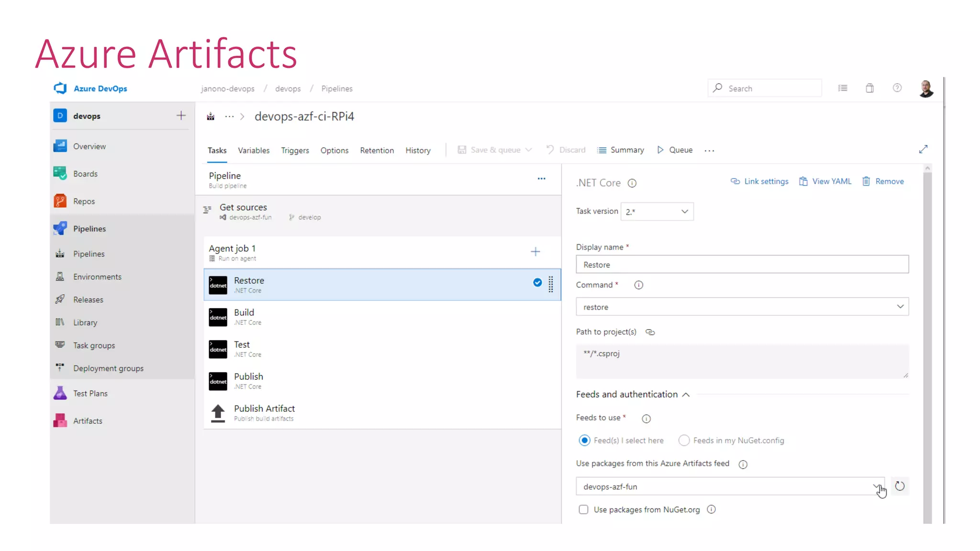The height and width of the screenshot is (551, 980).
Task: Open the Command restore dropdown
Action: (742, 307)
